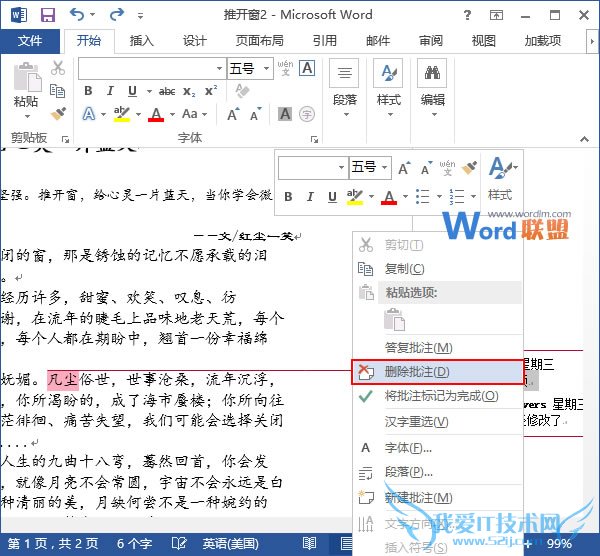Apply enclosed character 字 icon

tap(307, 114)
